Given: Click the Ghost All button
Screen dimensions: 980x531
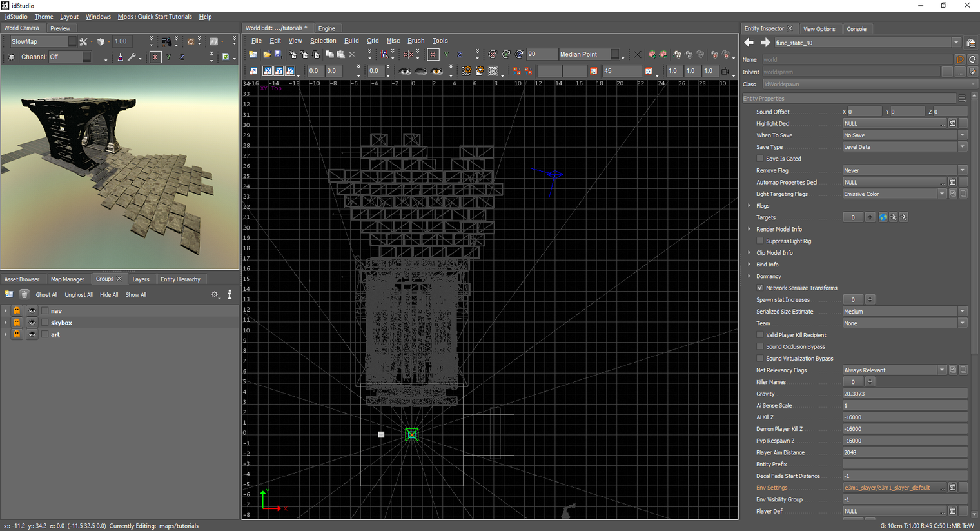Looking at the screenshot, I should click(46, 295).
